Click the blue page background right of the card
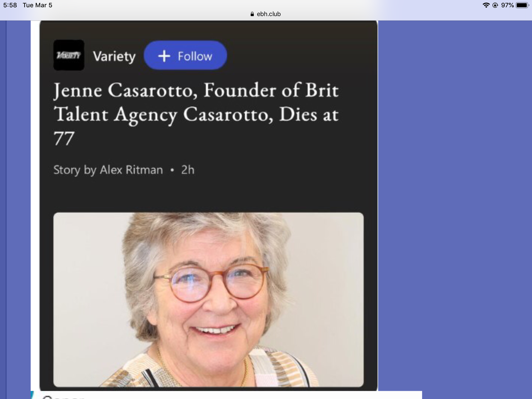Image resolution: width=532 pixels, height=399 pixels. [455, 208]
